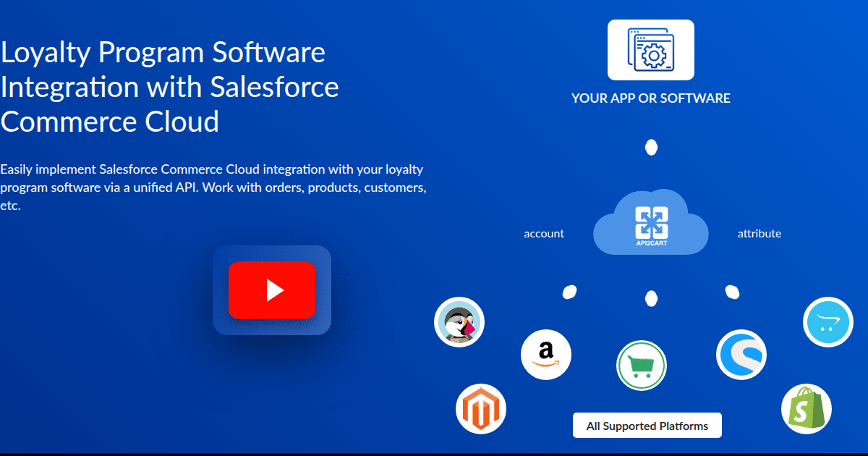868x456 pixels.
Task: Click 'YOUR APP OR SOFTWARE' caption
Action: point(651,98)
